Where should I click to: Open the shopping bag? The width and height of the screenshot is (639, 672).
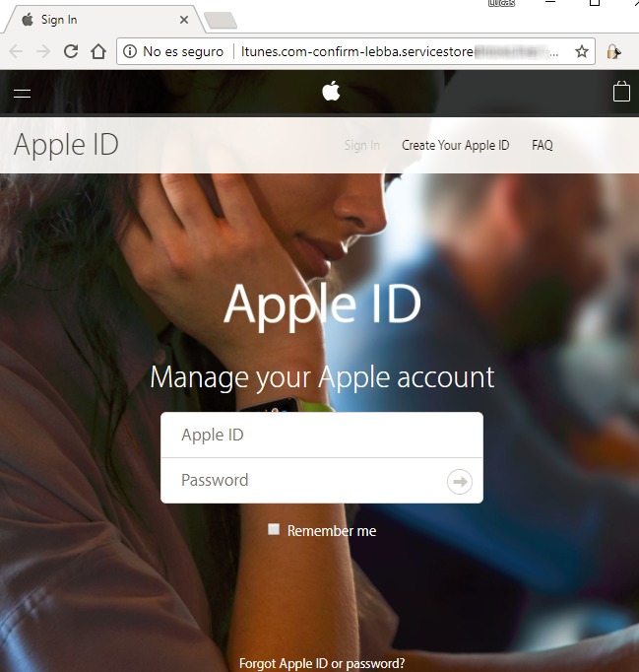point(621,92)
